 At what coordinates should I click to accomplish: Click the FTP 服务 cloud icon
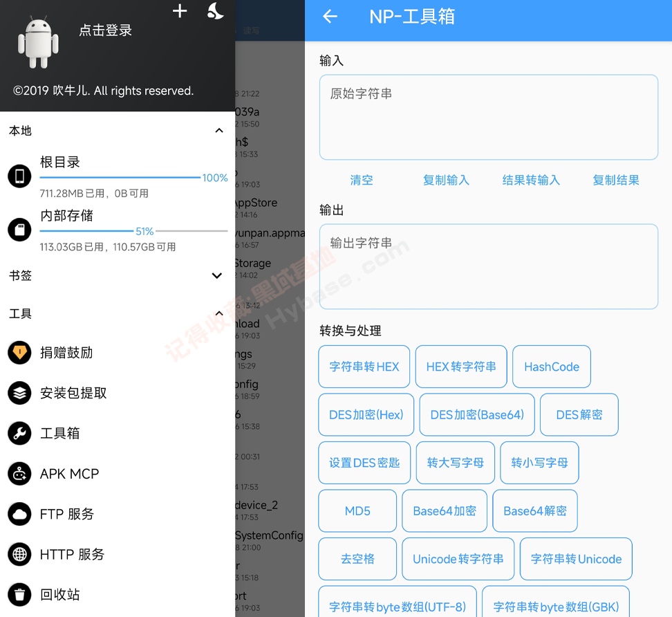(x=20, y=514)
